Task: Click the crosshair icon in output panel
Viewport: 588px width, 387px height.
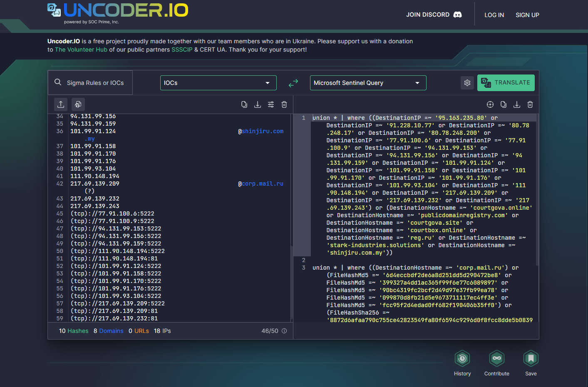Action: 490,104
